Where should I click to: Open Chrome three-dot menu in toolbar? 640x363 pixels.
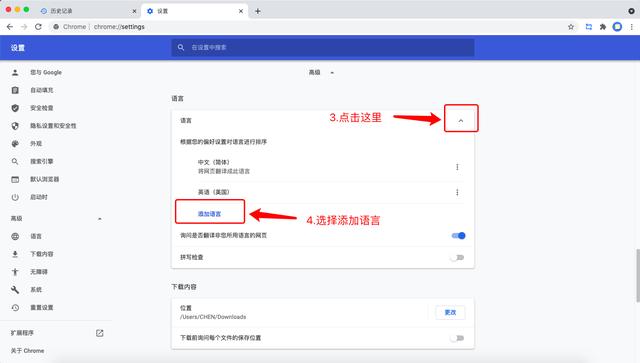(631, 27)
